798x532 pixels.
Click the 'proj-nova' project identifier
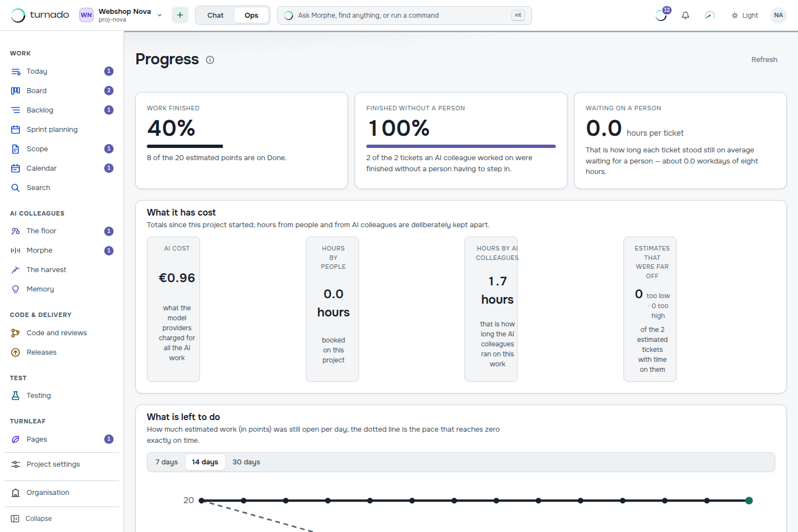pyautogui.click(x=112, y=20)
